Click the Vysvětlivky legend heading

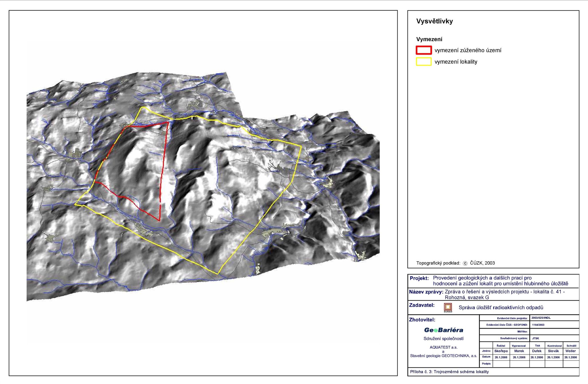coord(434,21)
